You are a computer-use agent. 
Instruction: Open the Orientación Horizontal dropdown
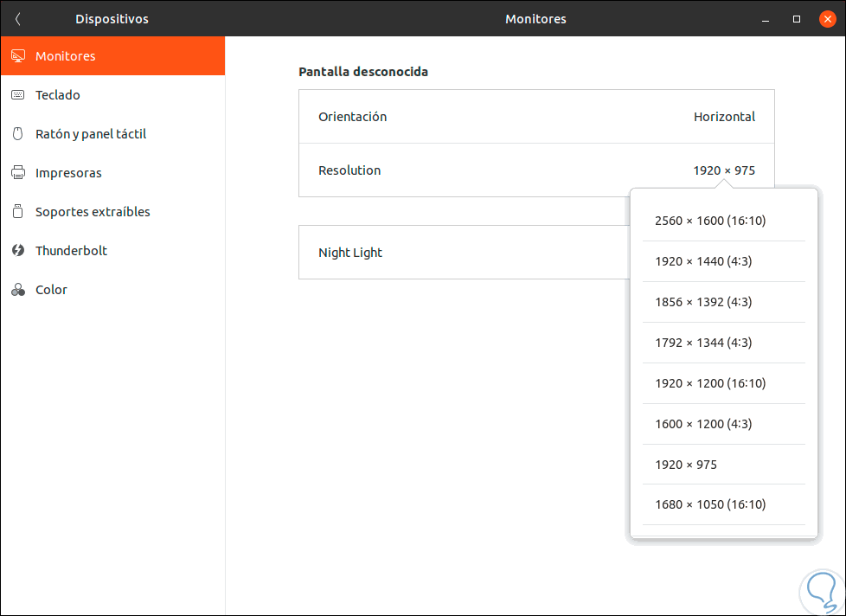pyautogui.click(x=724, y=117)
